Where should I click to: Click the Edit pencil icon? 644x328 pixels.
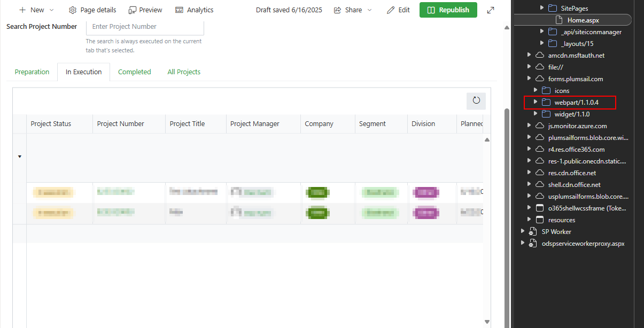[391, 10]
